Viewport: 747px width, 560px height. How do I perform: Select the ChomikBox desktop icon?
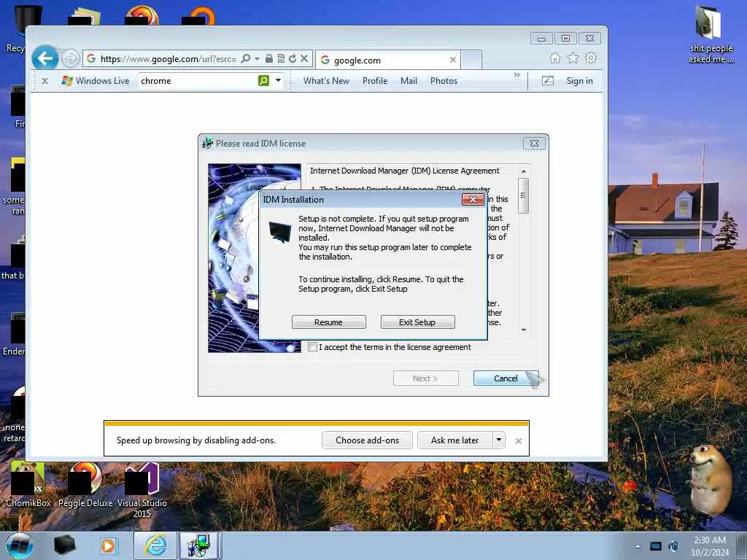[28, 485]
